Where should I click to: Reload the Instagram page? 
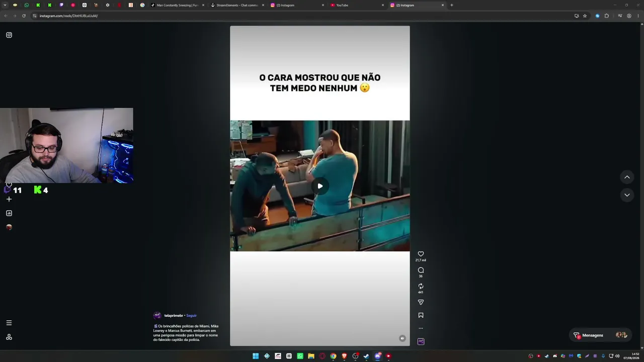24,16
